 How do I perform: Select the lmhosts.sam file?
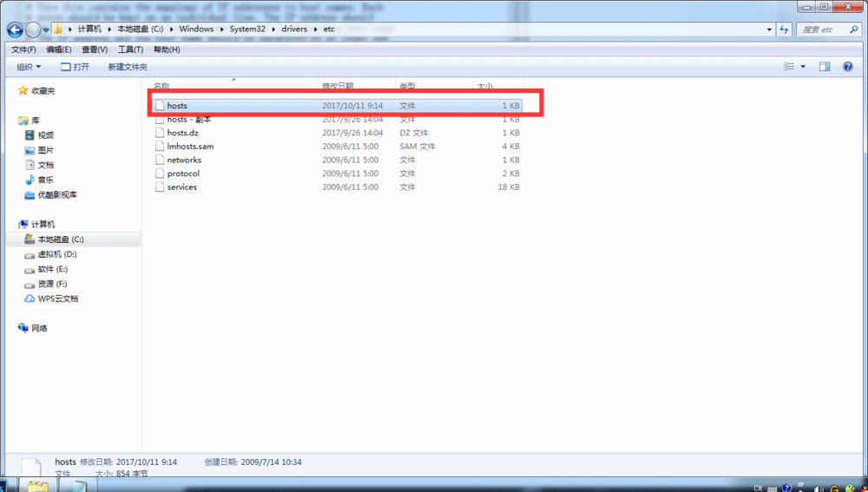point(190,147)
